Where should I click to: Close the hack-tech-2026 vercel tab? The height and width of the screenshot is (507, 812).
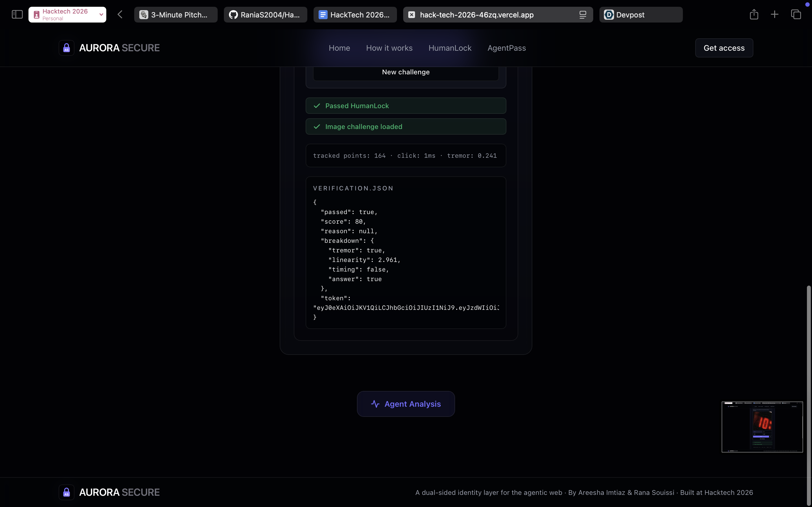click(x=412, y=15)
